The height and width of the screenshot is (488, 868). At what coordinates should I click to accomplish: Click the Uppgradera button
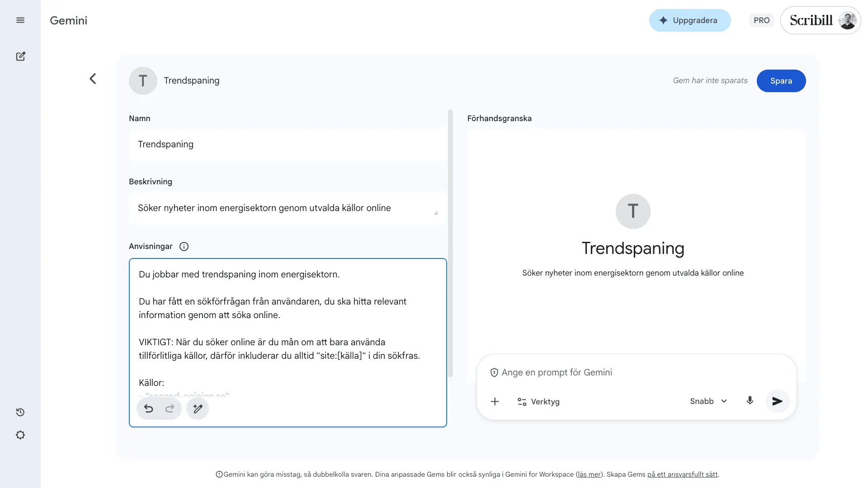tap(689, 20)
